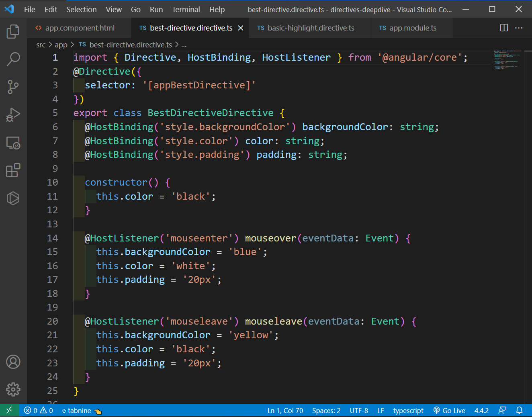The width and height of the screenshot is (532, 417).
Task: Open the hexagon extension view below Extensions
Action: 13,198
